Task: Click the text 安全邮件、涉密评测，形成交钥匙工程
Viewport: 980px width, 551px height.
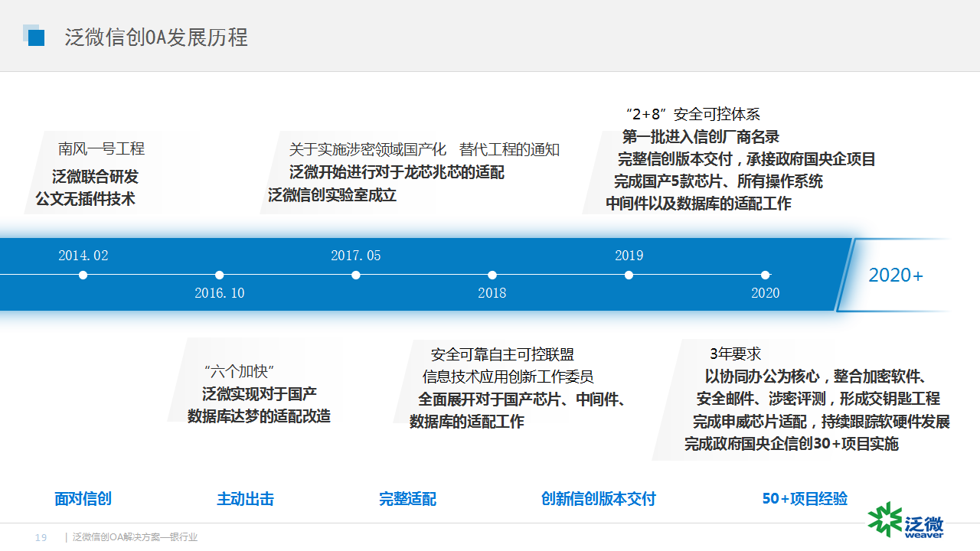Action: 818,399
